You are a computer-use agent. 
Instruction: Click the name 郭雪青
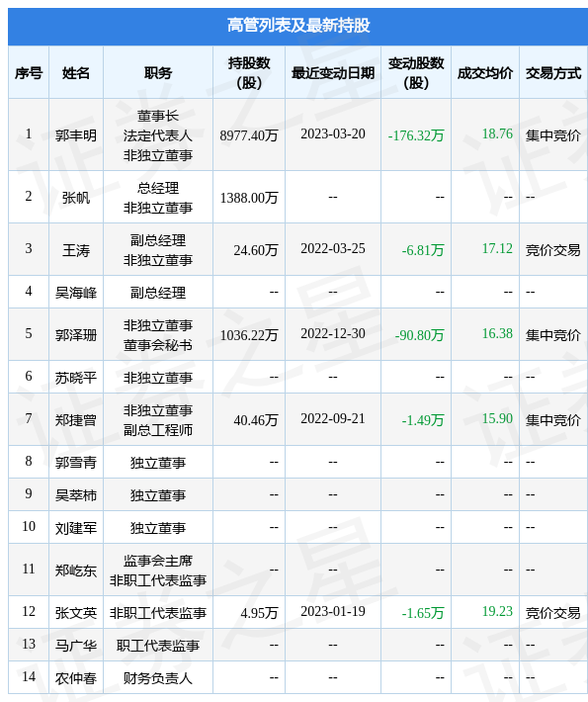pyautogui.click(x=76, y=463)
